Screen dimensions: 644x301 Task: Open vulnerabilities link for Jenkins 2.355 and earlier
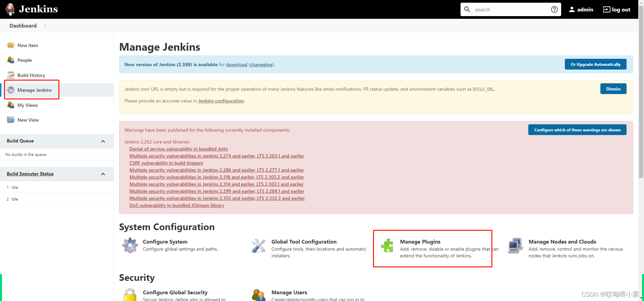pyautogui.click(x=217, y=198)
